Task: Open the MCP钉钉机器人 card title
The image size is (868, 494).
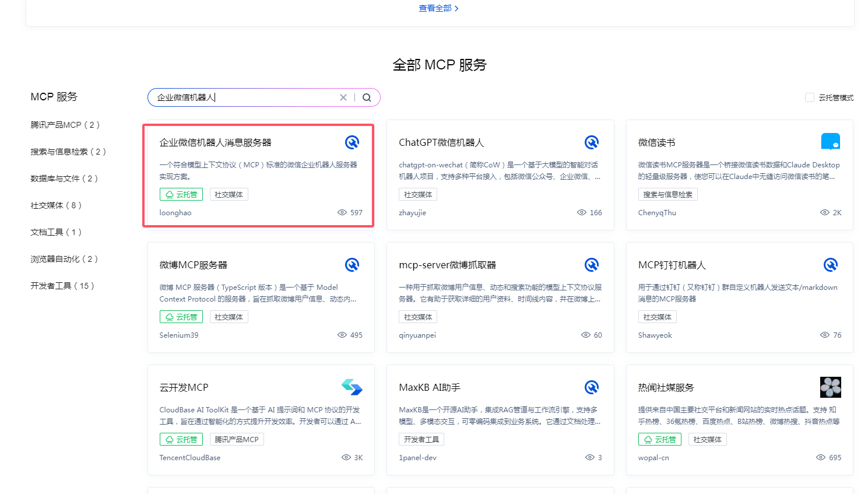Action: pos(672,265)
